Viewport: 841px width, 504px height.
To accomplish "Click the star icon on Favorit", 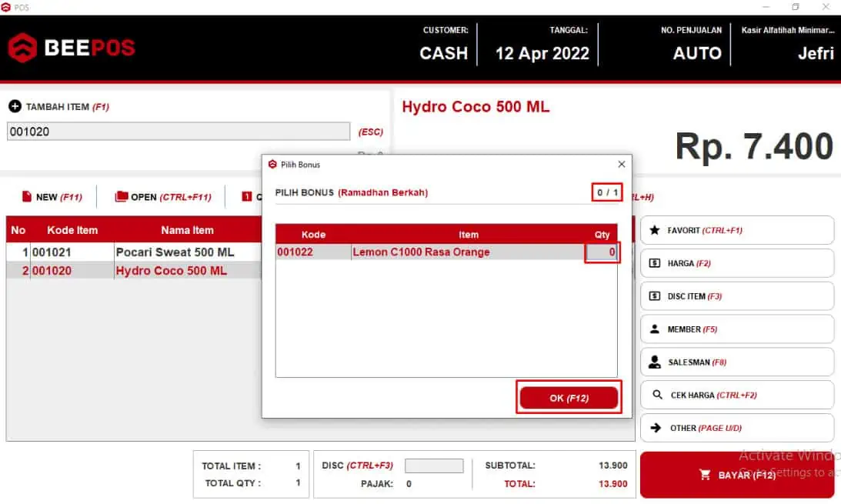I will (655, 230).
